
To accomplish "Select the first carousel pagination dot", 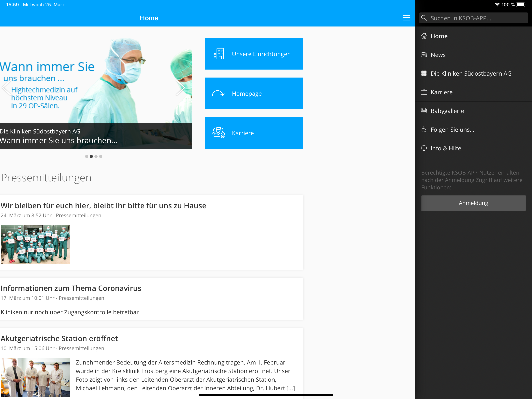I will [87, 156].
